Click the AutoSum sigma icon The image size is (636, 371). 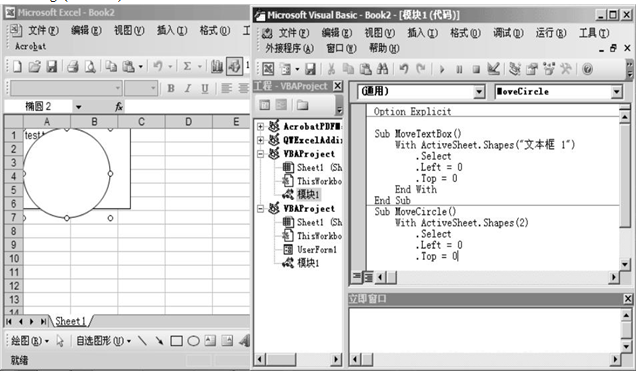click(187, 66)
